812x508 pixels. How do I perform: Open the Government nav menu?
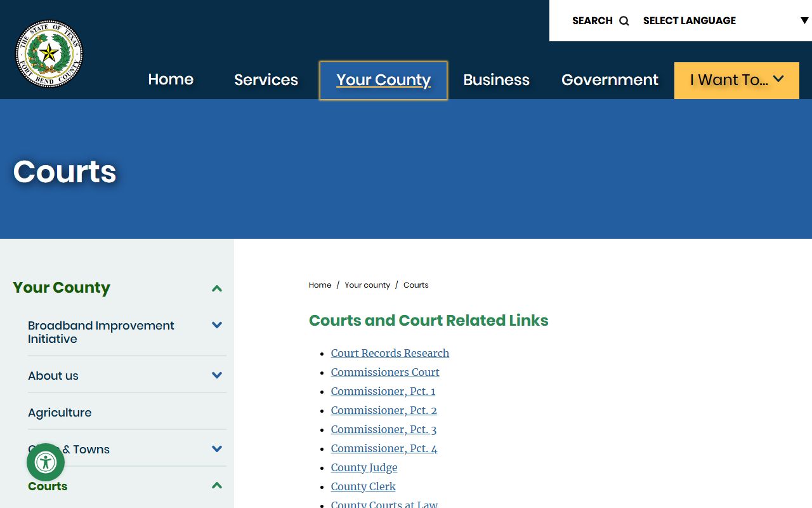tap(610, 79)
